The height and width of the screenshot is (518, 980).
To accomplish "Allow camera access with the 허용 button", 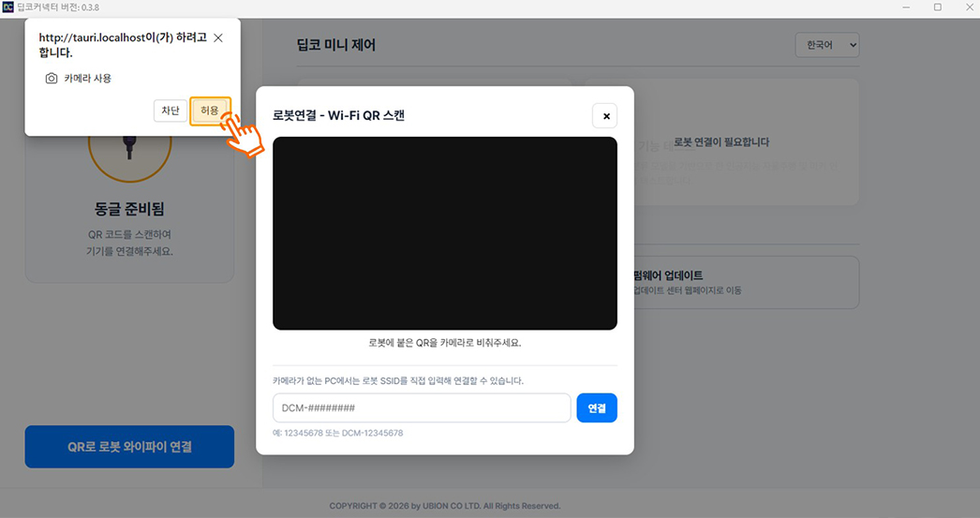I will click(x=209, y=111).
